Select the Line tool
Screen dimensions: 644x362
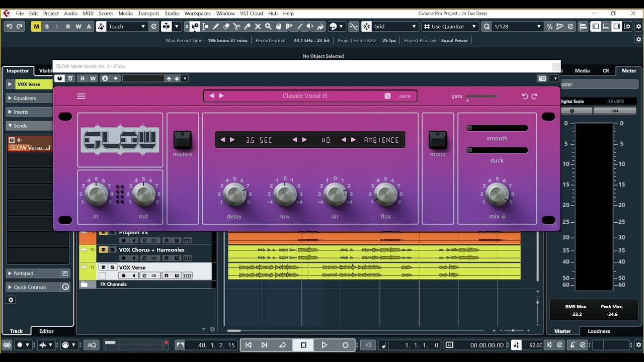click(x=300, y=26)
